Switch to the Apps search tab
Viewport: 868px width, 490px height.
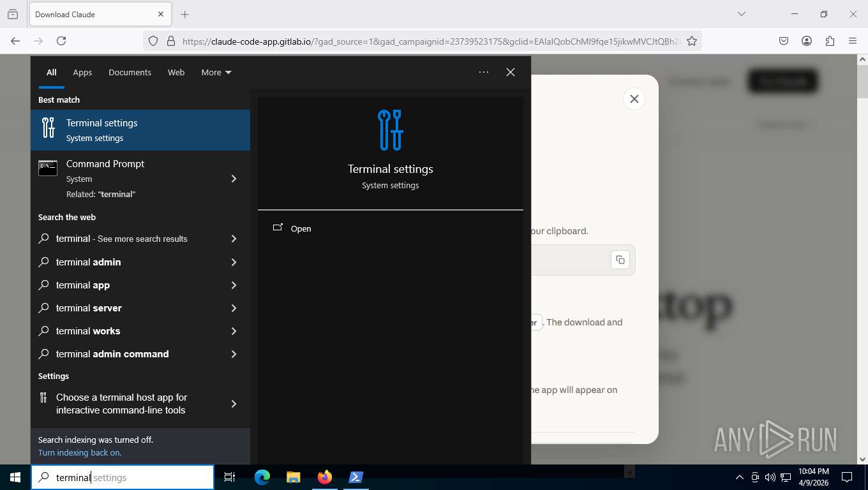point(82,72)
